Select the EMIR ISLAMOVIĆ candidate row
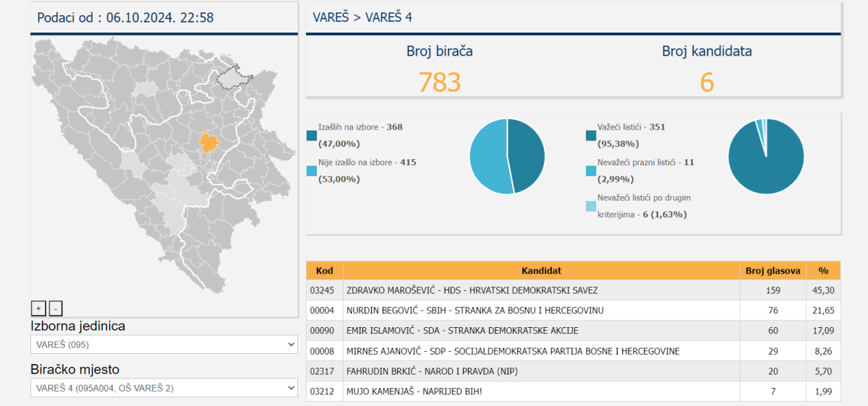This screenshot has width=868, height=406. [x=574, y=331]
